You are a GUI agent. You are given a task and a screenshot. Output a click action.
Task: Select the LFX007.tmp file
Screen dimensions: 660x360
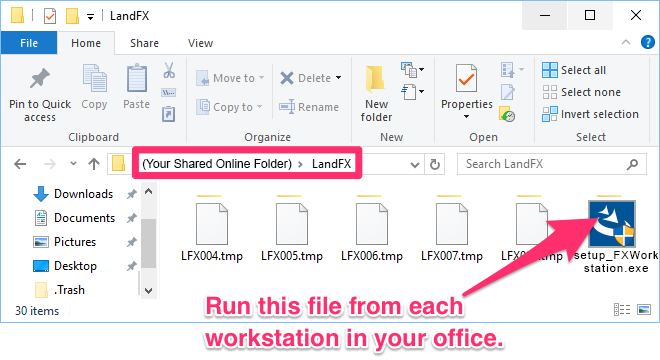452,231
